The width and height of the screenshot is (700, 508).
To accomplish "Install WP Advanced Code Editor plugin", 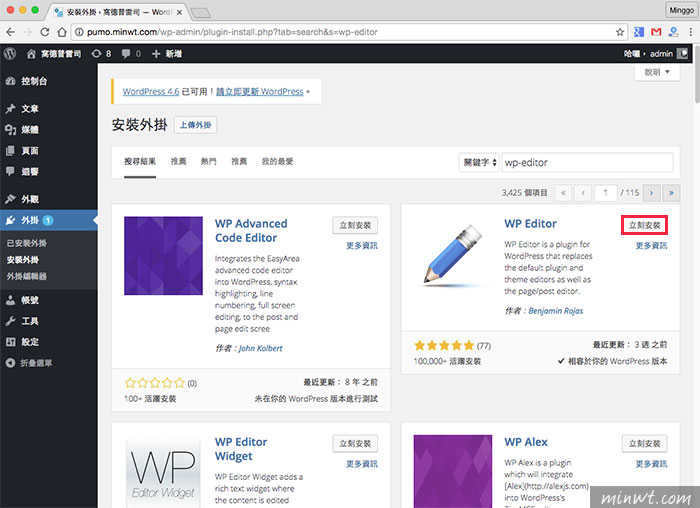I will click(355, 225).
